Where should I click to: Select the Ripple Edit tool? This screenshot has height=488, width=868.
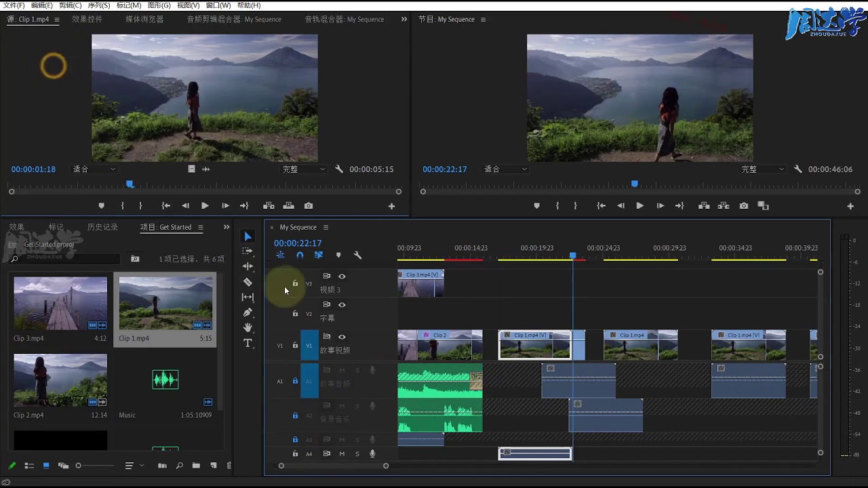(x=248, y=266)
